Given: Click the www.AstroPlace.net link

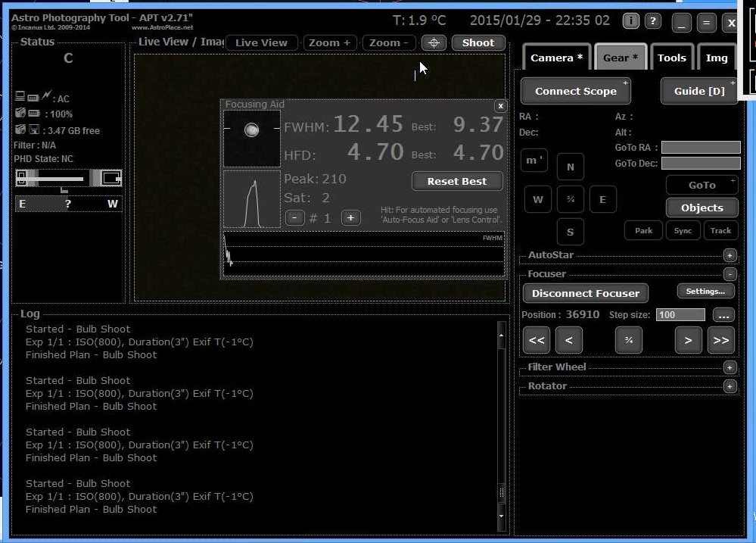Looking at the screenshot, I should [162, 27].
